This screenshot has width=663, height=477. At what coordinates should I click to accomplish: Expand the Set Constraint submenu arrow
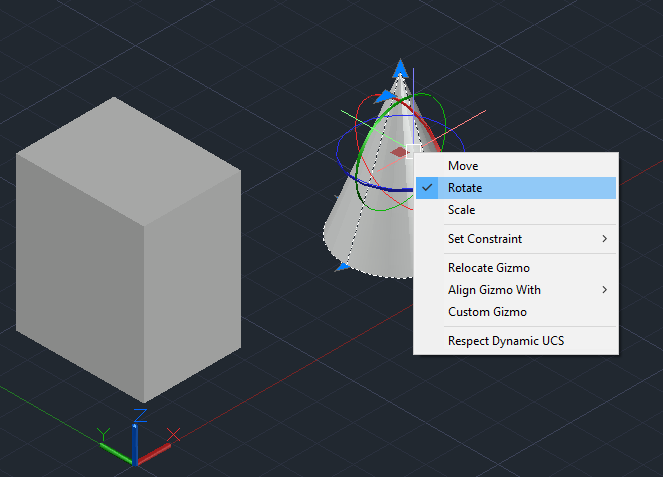[x=605, y=238]
